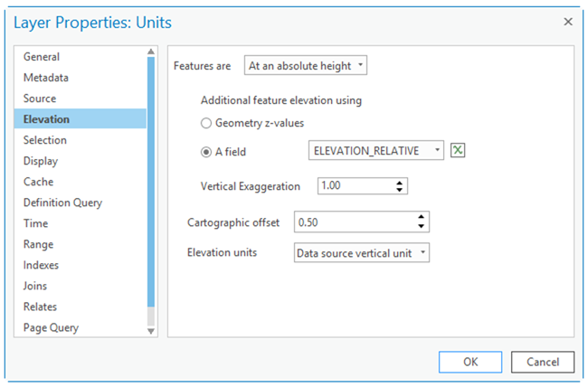The image size is (588, 387).
Task: Click the Vertical Exaggeration text box
Action: click(353, 186)
